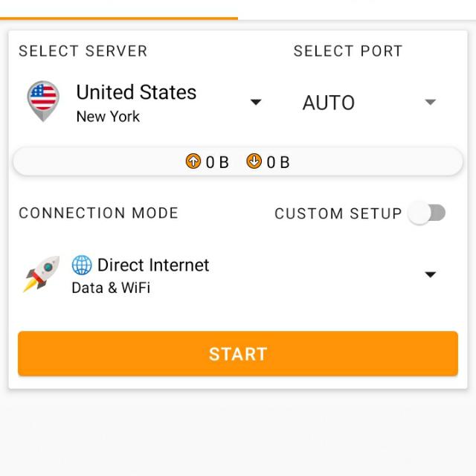The height and width of the screenshot is (476, 476).
Task: Click the CUSTOM SETUP label
Action: (338, 213)
